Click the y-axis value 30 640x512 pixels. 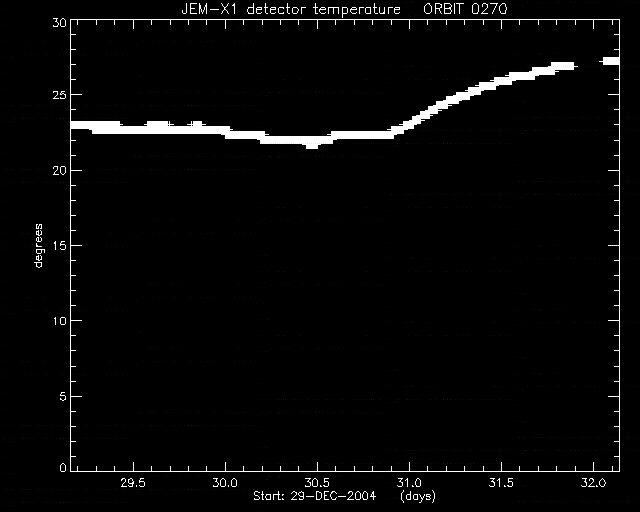tap(59, 22)
